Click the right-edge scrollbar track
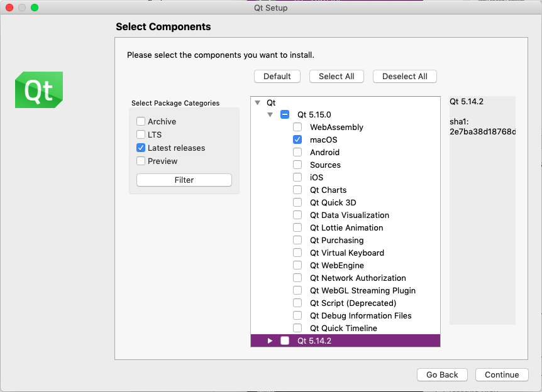 pos(539,188)
